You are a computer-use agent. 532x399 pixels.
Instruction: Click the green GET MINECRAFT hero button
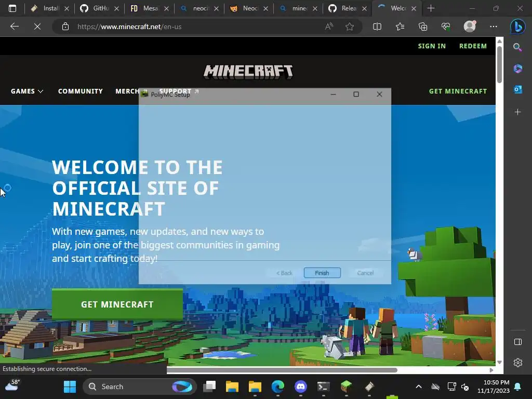[x=117, y=304]
